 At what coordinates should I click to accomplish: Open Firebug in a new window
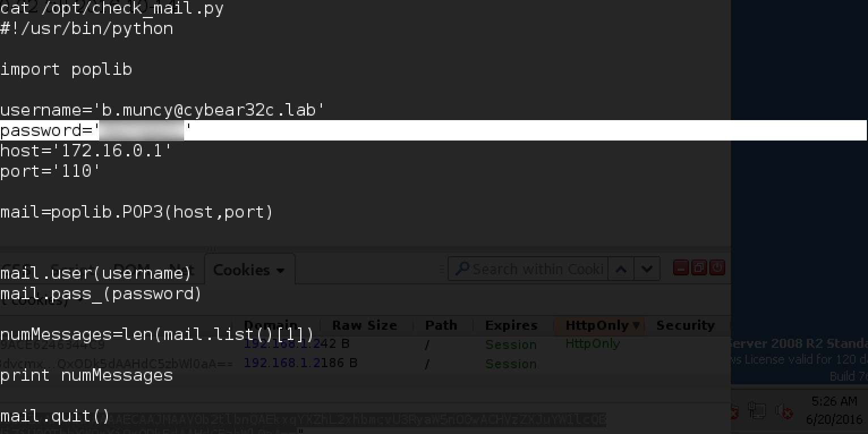tap(699, 267)
